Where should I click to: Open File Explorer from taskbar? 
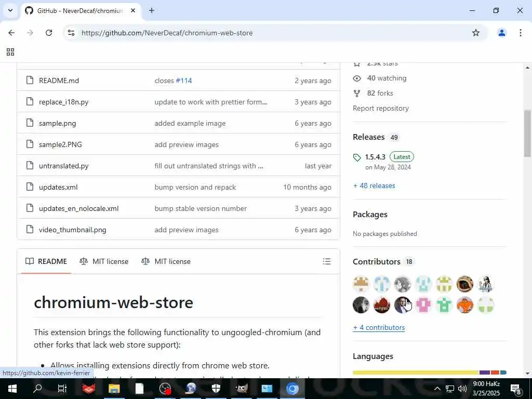(114, 389)
